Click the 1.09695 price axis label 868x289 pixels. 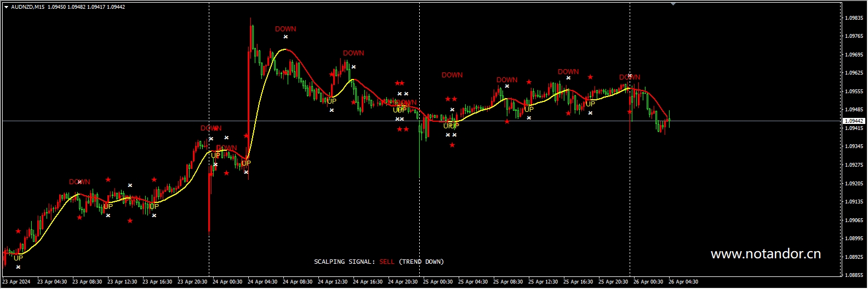854,54
